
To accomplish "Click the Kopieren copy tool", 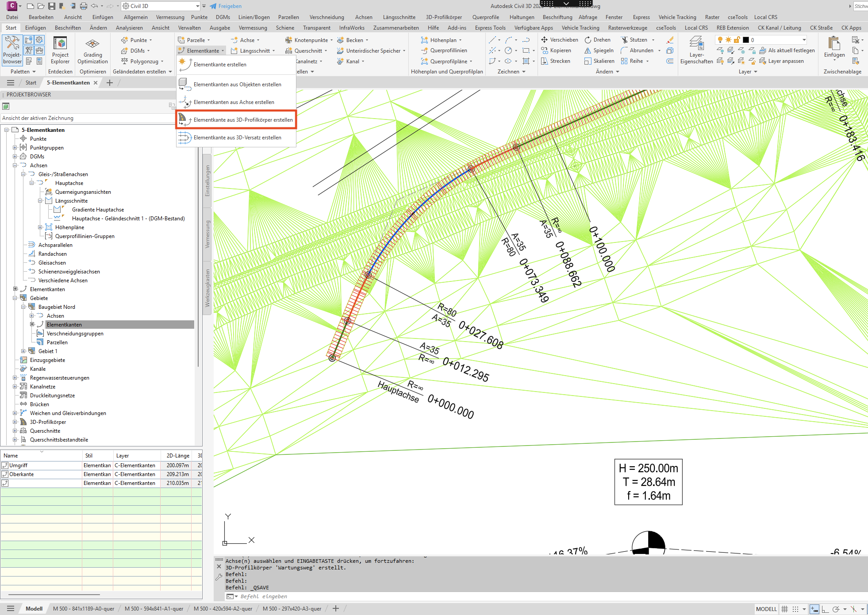I will pyautogui.click(x=556, y=50).
